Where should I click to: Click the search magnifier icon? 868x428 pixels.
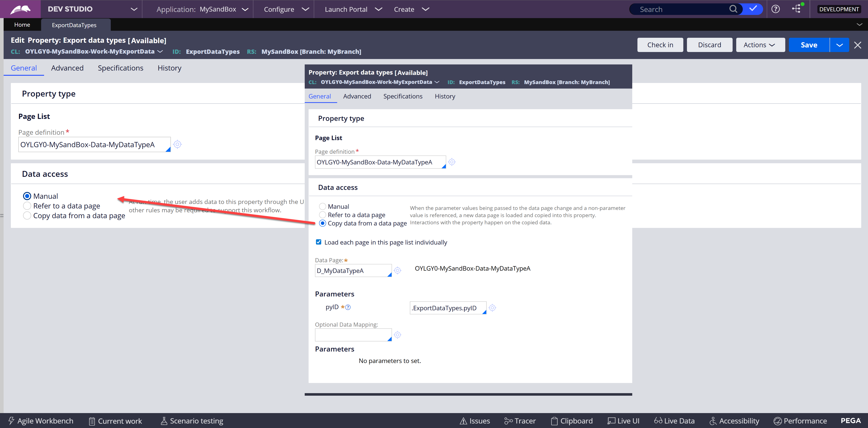733,9
